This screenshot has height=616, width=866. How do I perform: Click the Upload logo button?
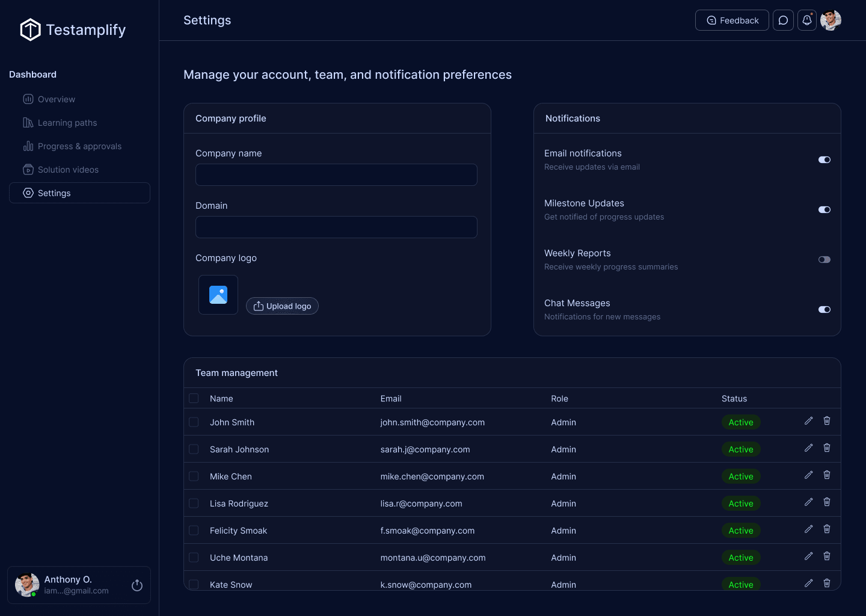click(282, 306)
